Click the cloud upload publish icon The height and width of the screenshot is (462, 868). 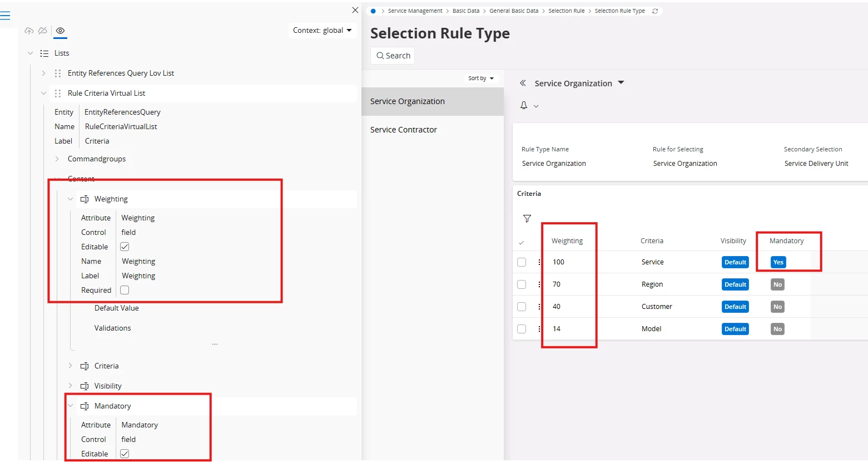tap(29, 31)
